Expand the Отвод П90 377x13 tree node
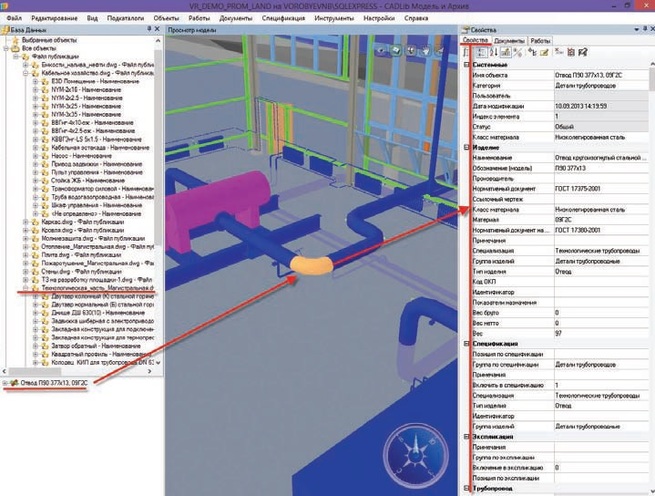Image resolution: width=655 pixels, height=496 pixels. [x=5, y=382]
